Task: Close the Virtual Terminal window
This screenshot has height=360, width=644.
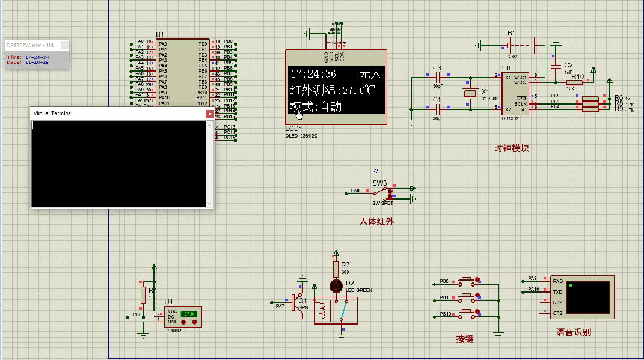Action: (x=210, y=113)
